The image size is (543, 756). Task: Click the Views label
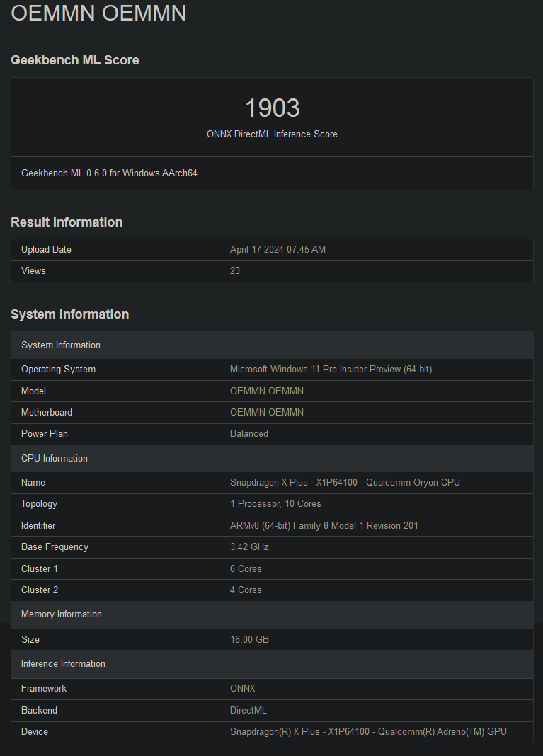point(33,270)
